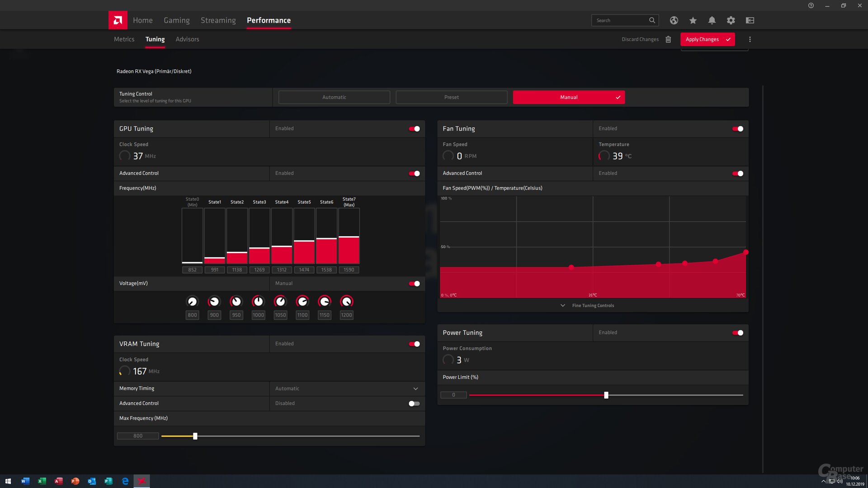This screenshot has width=868, height=488.
Task: Toggle Fan Advanced Control switch
Action: pyautogui.click(x=738, y=174)
